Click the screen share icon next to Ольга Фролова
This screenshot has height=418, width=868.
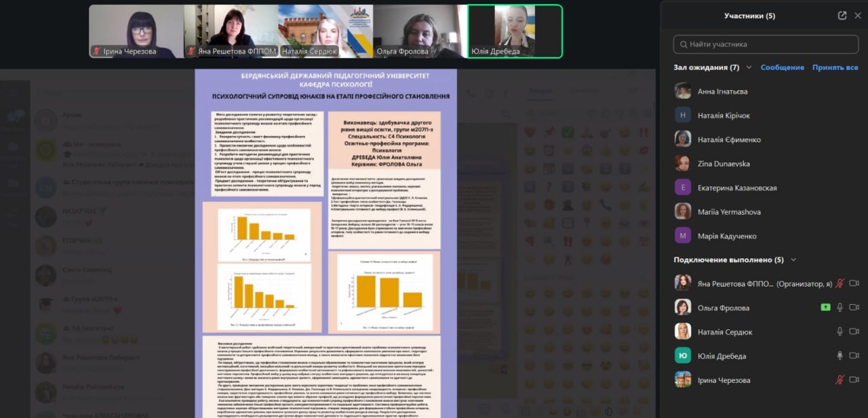click(x=825, y=307)
